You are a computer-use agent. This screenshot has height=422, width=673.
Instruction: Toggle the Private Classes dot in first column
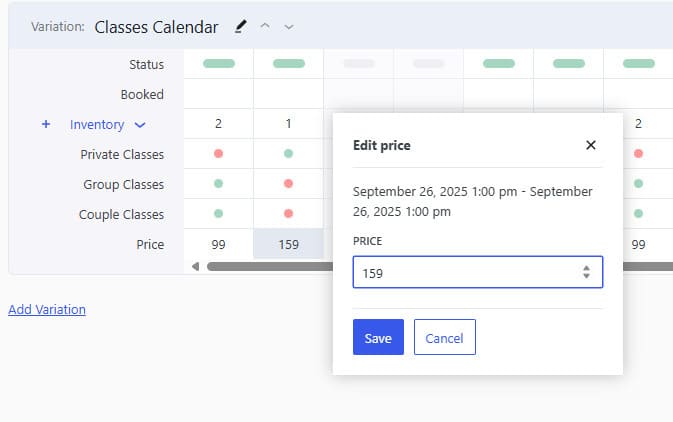(218, 154)
